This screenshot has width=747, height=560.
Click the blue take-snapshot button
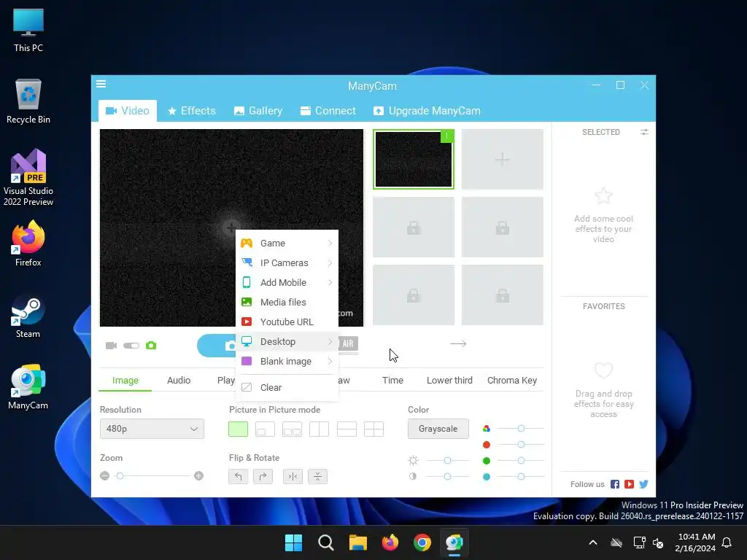[217, 346]
